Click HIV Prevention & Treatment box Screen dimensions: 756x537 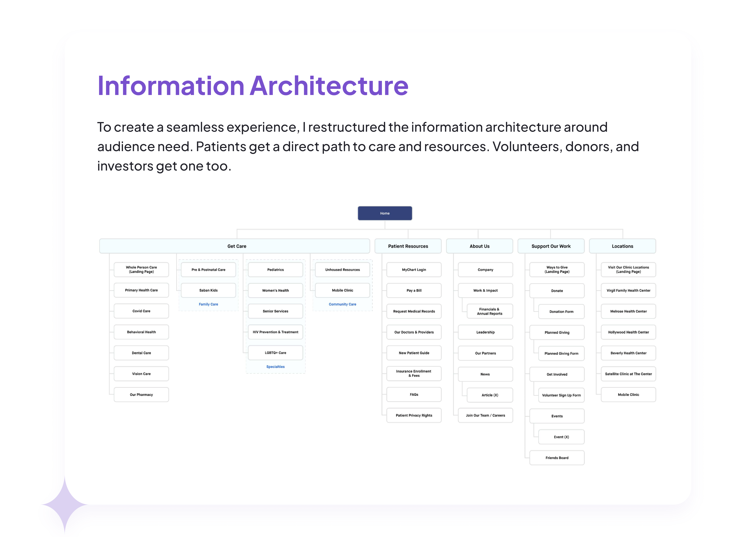275,332
